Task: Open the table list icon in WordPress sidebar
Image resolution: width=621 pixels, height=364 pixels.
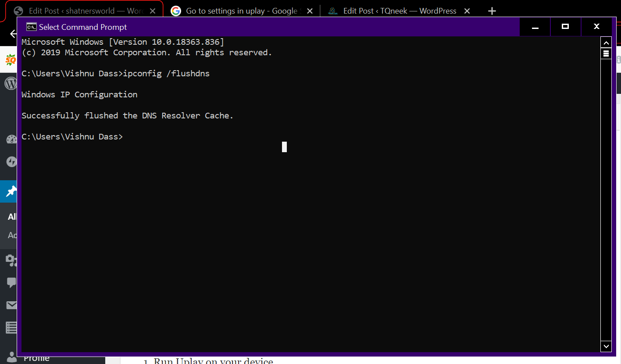Action: 11,328
